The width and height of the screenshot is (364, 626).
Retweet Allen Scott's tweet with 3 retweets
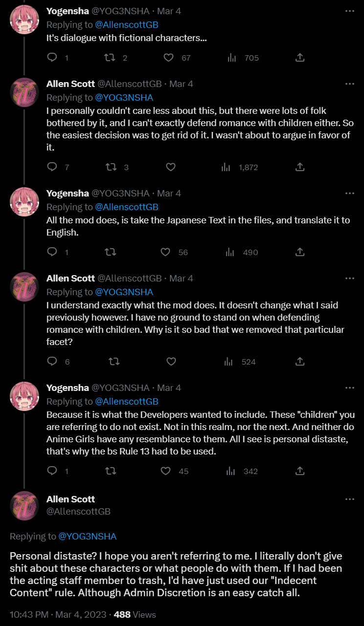click(111, 167)
